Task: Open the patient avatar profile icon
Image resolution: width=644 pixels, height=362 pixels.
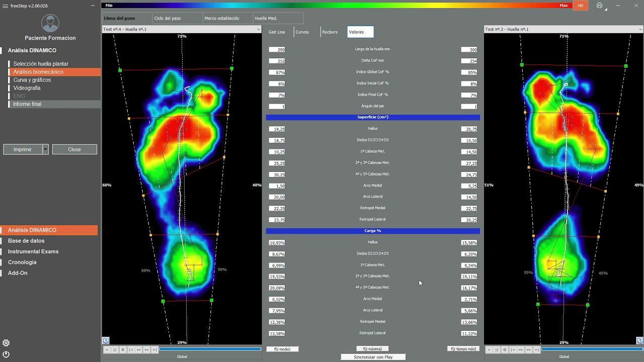Action: coord(50,23)
